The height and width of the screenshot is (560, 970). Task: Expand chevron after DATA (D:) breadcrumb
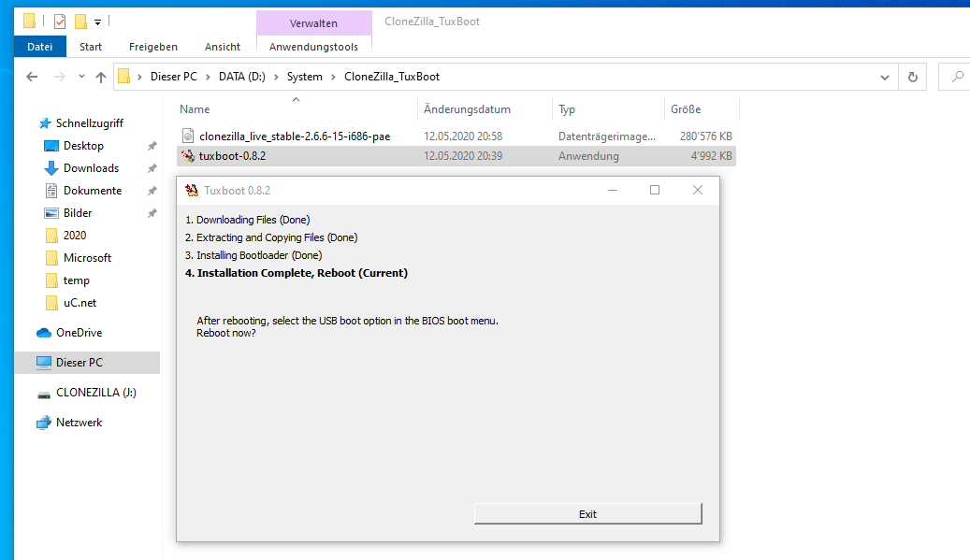pyautogui.click(x=276, y=77)
